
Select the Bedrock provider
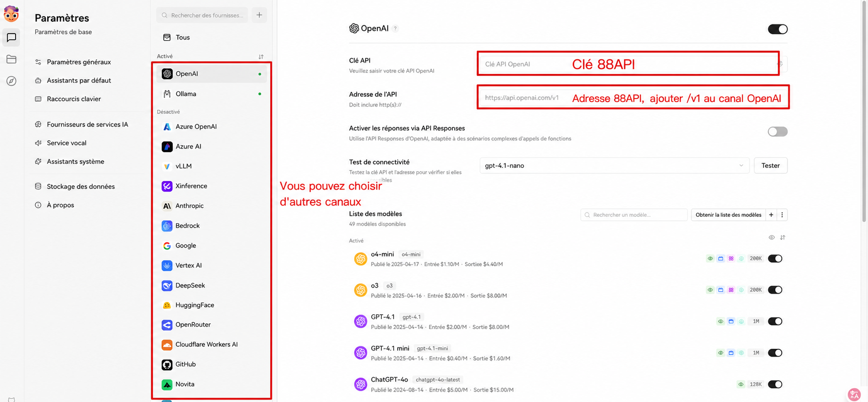(x=211, y=226)
